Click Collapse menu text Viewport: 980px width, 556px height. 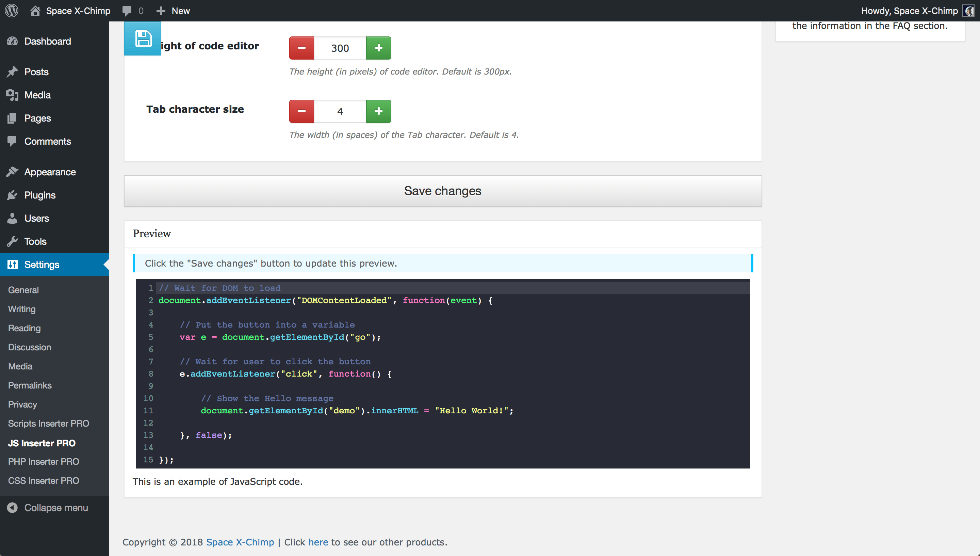pyautogui.click(x=56, y=508)
